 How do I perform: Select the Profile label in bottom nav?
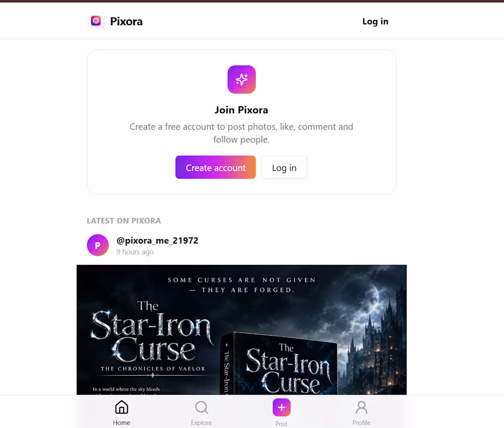[362, 423]
